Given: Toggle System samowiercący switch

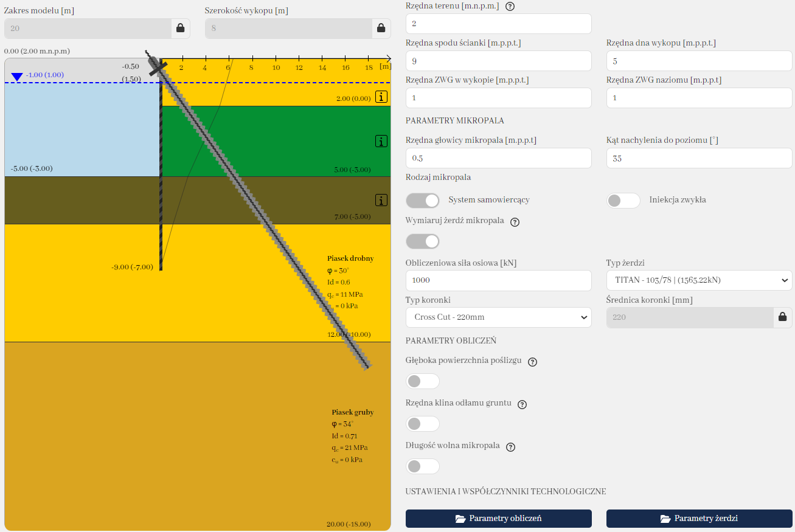Looking at the screenshot, I should tap(423, 201).
